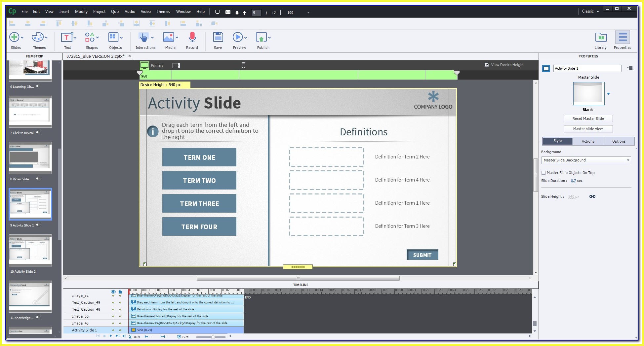644x346 pixels.
Task: Click the Preview play icon
Action: [237, 37]
